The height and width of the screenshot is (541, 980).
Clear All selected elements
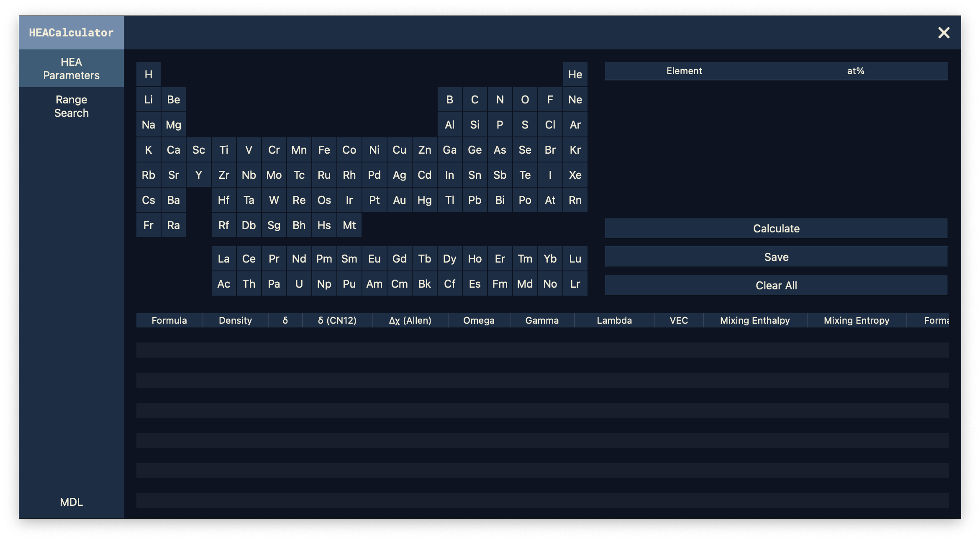coord(776,285)
